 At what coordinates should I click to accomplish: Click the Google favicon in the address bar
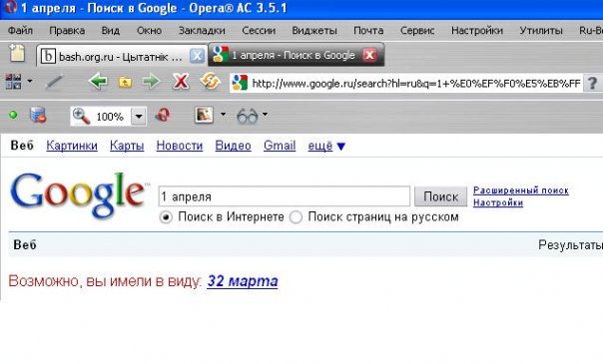(240, 83)
